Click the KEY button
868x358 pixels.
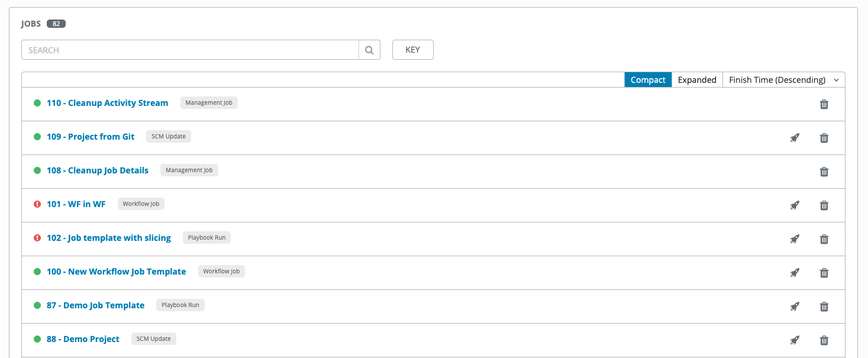412,50
